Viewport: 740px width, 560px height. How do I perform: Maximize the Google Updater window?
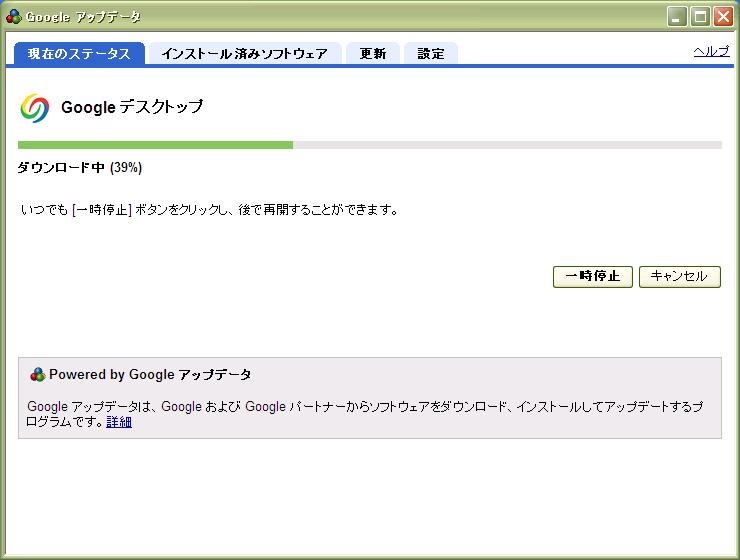point(700,17)
